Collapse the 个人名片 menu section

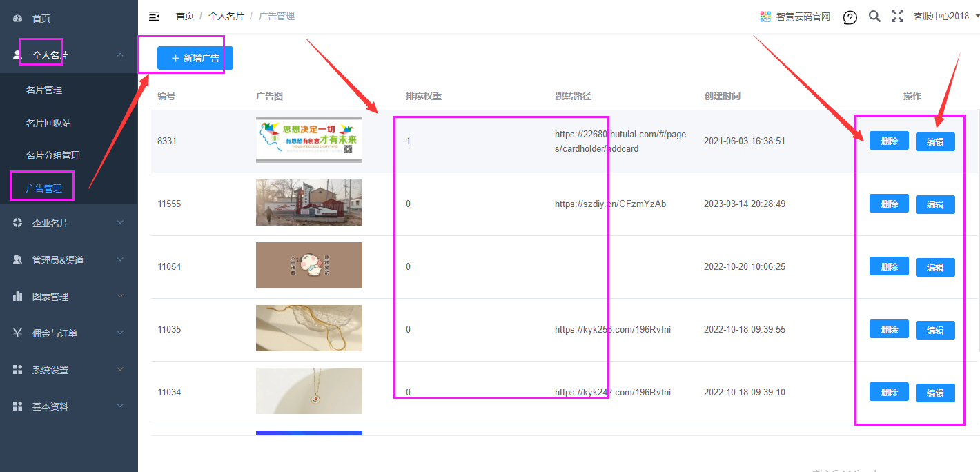coord(120,55)
